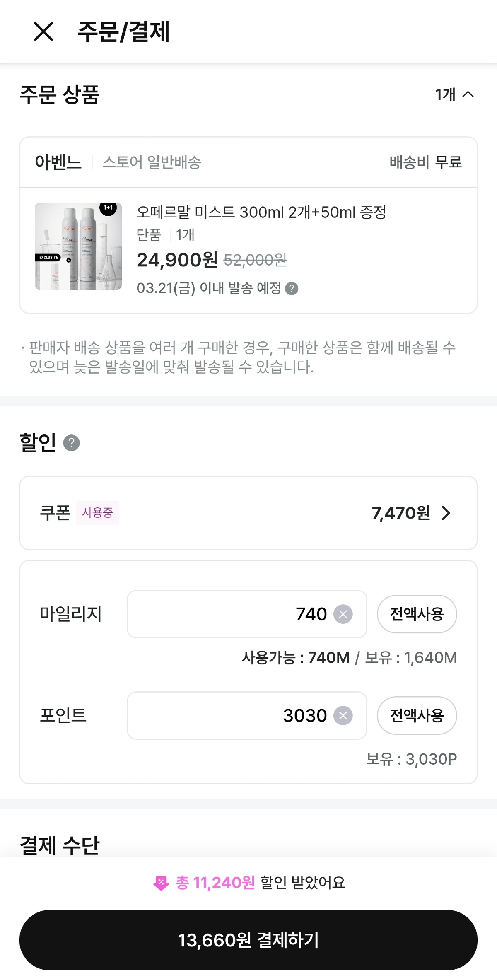Viewport: 497px width, 980px height.
Task: Open coupon selection via the 7,470원 chevron
Action: tap(446, 513)
